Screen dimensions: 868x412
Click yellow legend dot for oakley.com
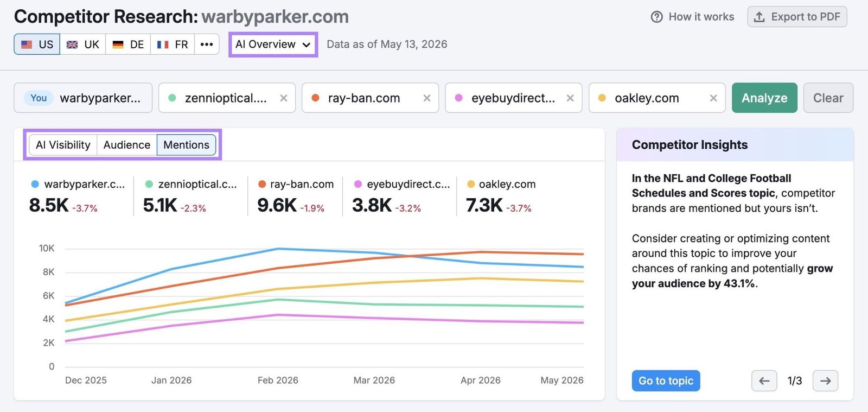click(471, 184)
